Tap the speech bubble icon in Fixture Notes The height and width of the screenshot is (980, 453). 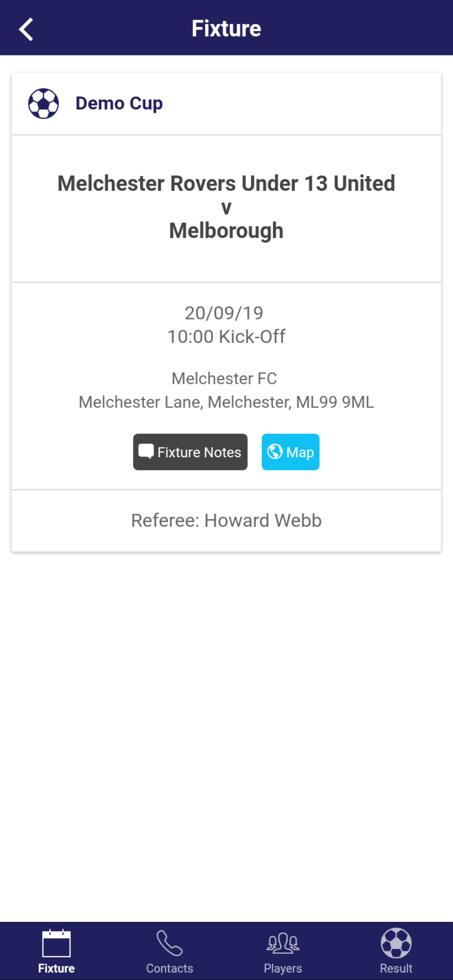click(146, 451)
